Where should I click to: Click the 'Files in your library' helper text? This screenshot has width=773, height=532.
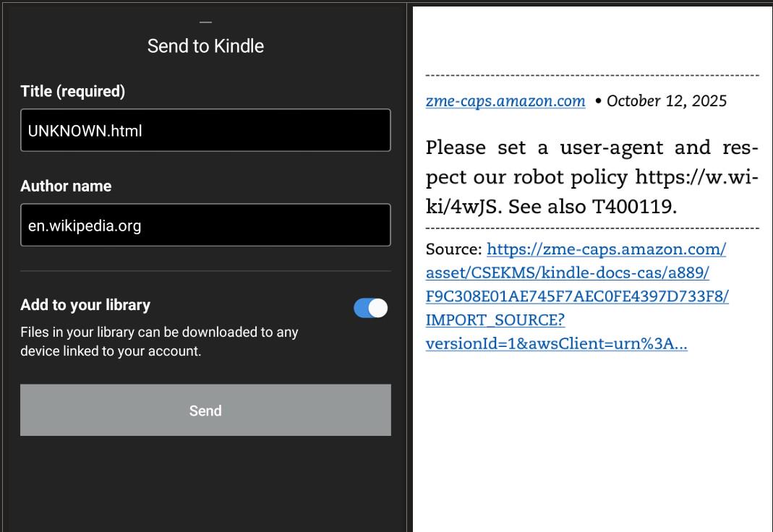159,342
